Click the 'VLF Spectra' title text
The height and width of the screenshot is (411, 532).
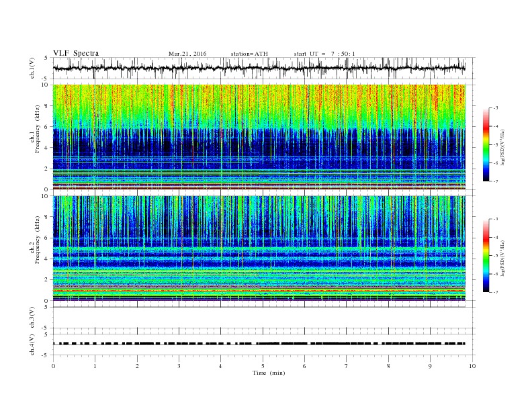[x=76, y=53]
